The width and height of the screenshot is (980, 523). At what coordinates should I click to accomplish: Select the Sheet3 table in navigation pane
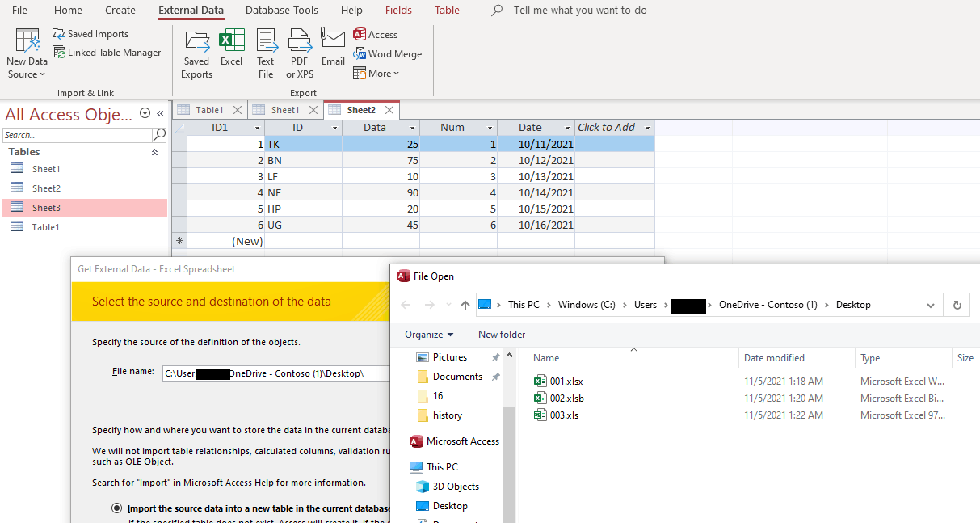(84, 208)
